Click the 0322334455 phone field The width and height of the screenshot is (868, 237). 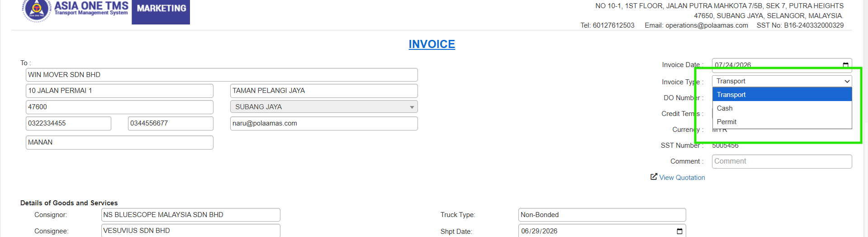coord(68,123)
